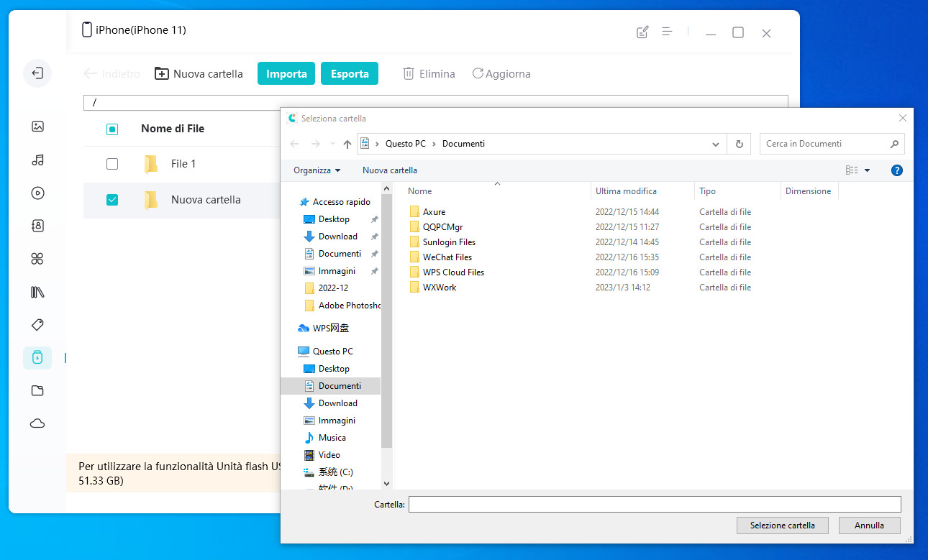The image size is (928, 560).
Task: Check the File 1 checkbox
Action: [112, 164]
